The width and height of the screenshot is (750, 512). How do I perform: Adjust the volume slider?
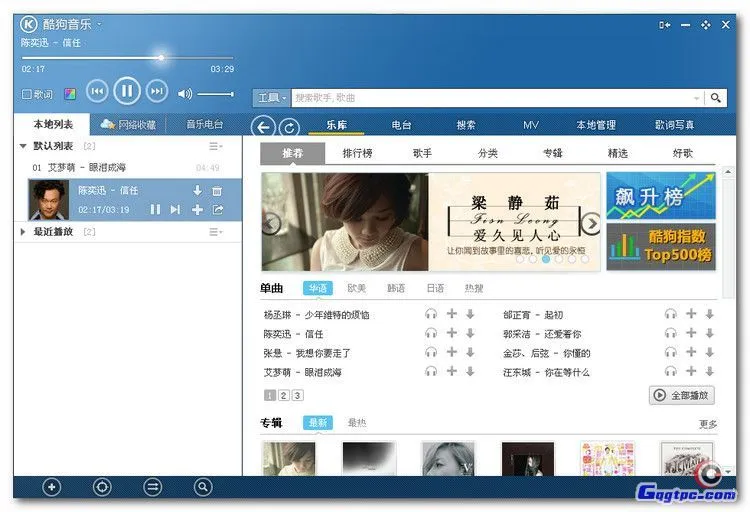coord(216,94)
